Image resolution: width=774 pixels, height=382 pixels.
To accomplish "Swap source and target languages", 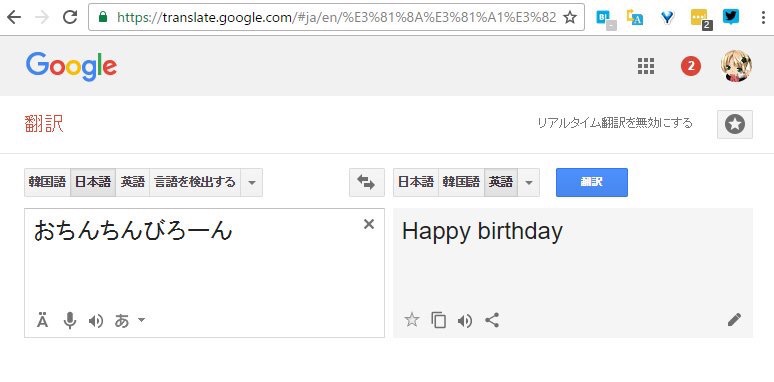I will tap(366, 183).
